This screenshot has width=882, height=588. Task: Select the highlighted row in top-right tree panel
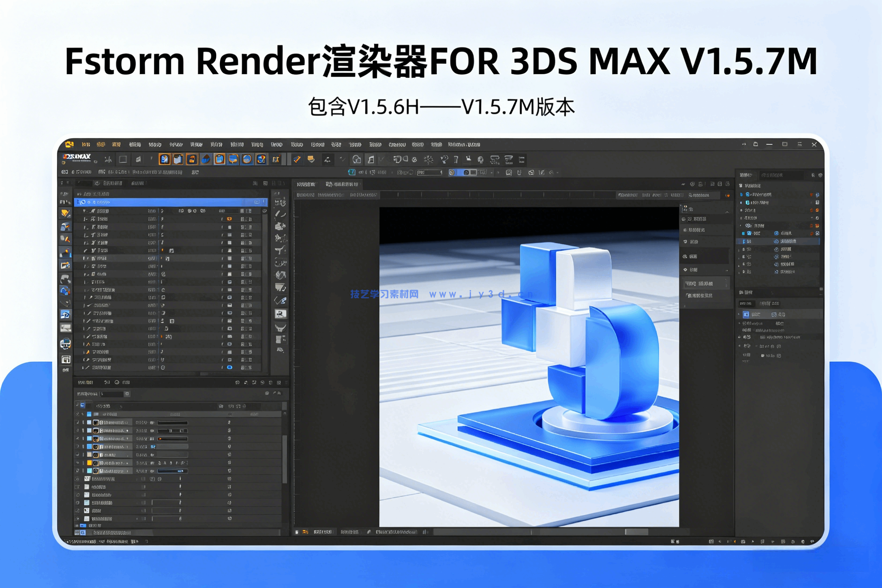[x=779, y=242]
